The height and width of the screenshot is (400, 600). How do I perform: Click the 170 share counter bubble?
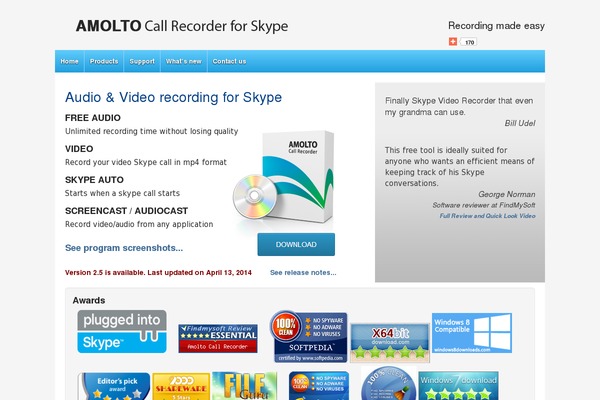468,42
